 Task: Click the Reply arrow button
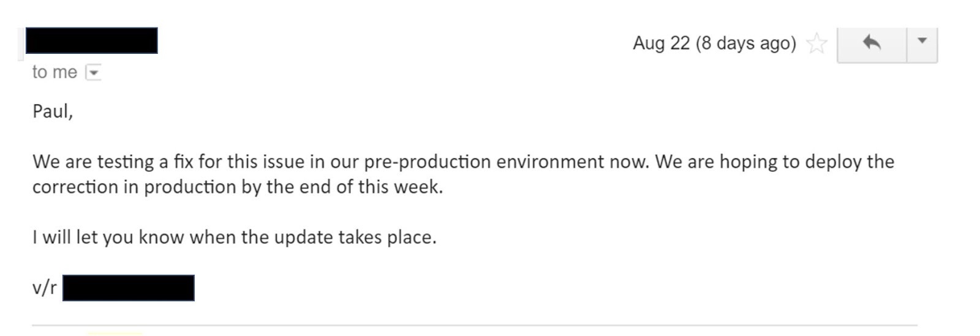(871, 43)
